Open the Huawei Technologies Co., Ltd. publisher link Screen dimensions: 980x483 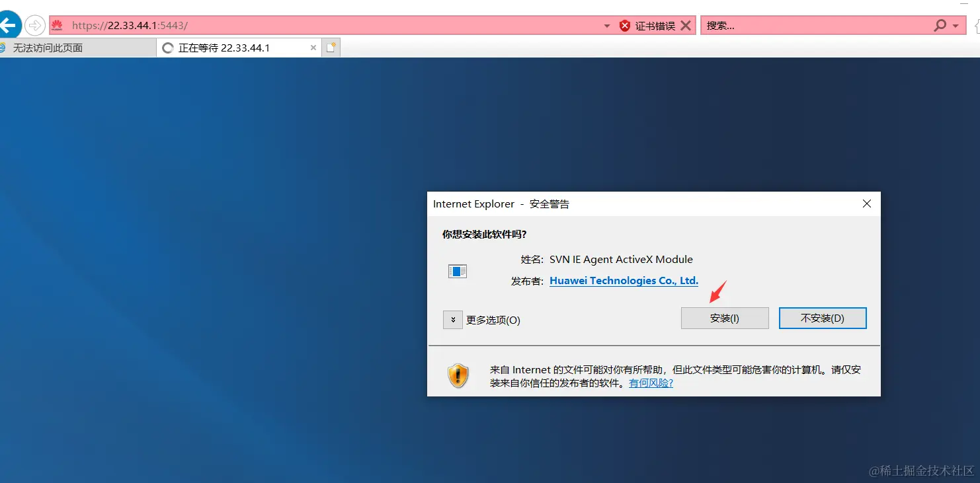tap(624, 281)
